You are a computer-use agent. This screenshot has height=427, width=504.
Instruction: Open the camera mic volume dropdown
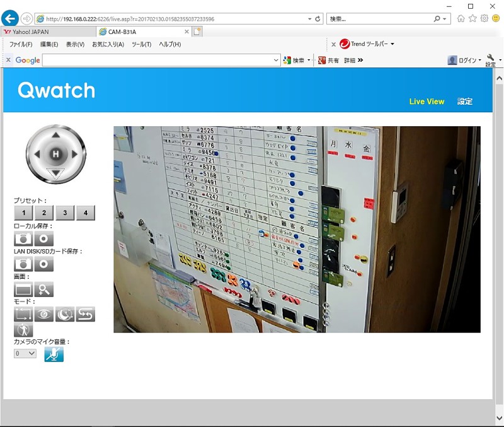point(25,353)
